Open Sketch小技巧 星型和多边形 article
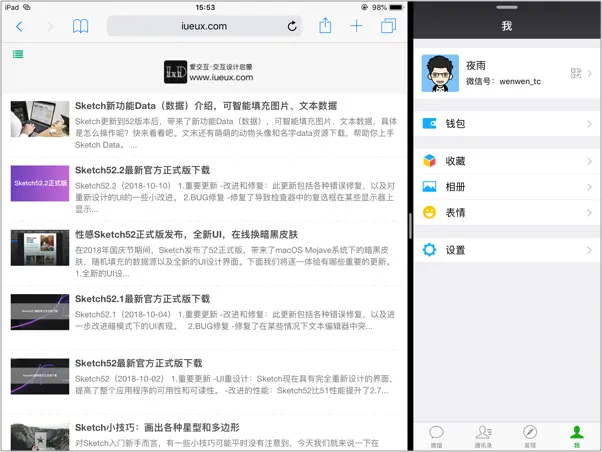This screenshot has width=602, height=452. [x=157, y=427]
